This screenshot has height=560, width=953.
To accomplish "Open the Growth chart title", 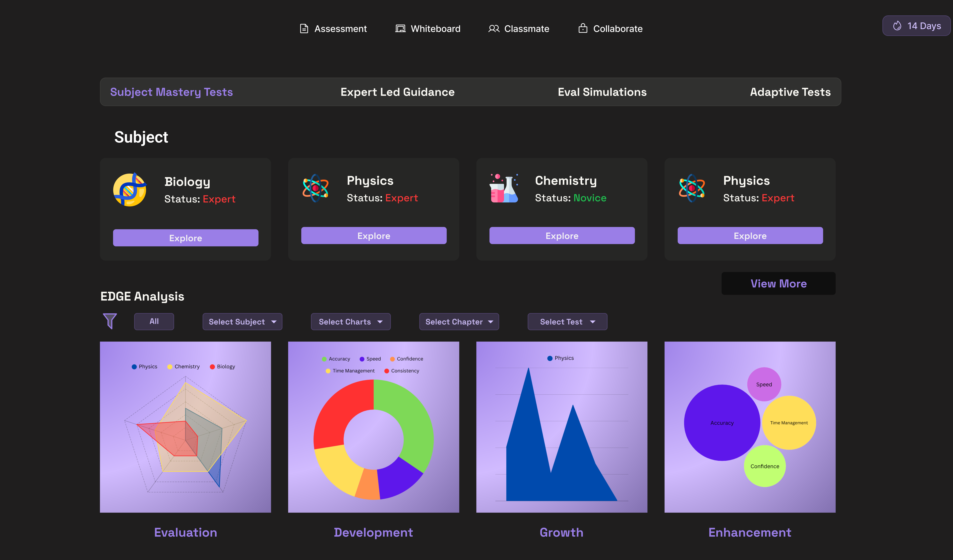I will 562,532.
